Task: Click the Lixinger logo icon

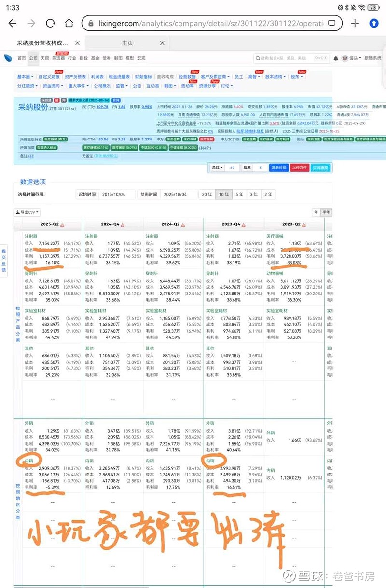Action: coord(8,58)
